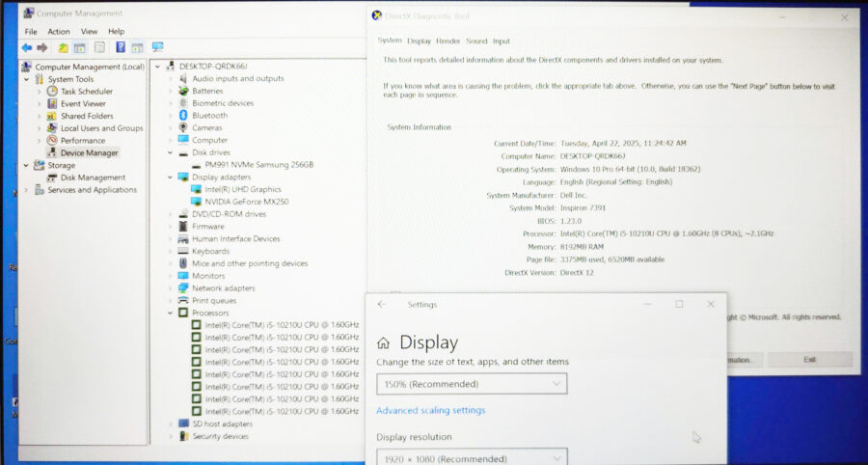Select Shared Folders node

[87, 116]
